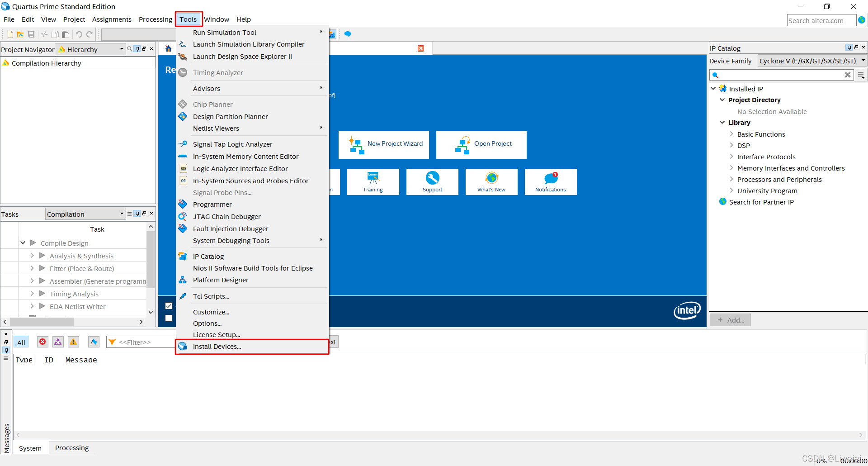Switch to the Processing messages tab

click(x=72, y=448)
